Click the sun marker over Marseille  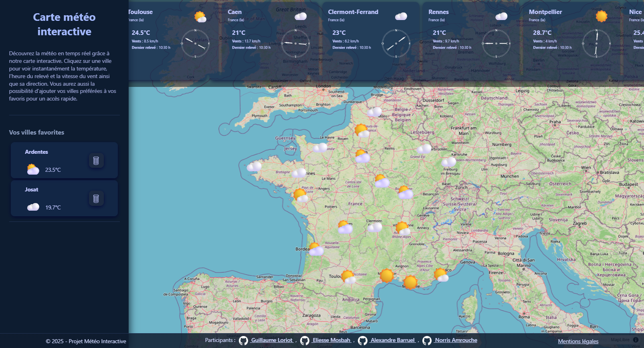[410, 282]
